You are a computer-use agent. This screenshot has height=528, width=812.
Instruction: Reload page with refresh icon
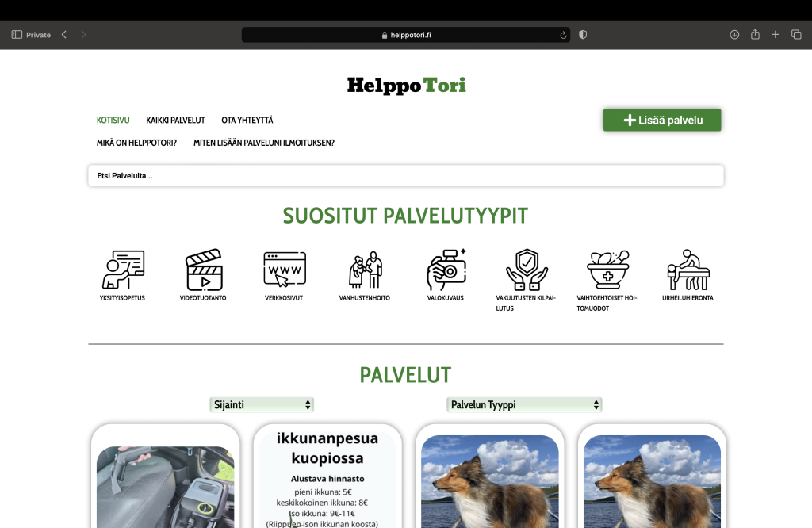pos(563,35)
